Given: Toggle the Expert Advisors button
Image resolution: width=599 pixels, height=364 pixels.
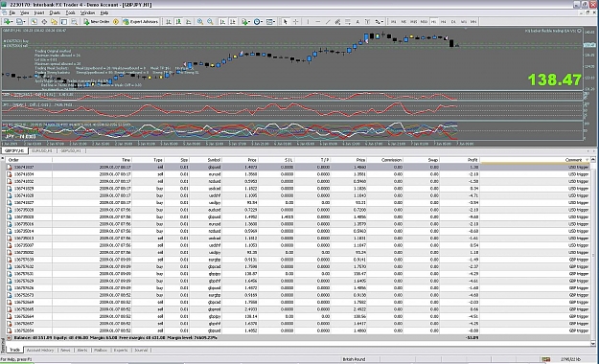Looking at the screenshot, I should (x=141, y=22).
